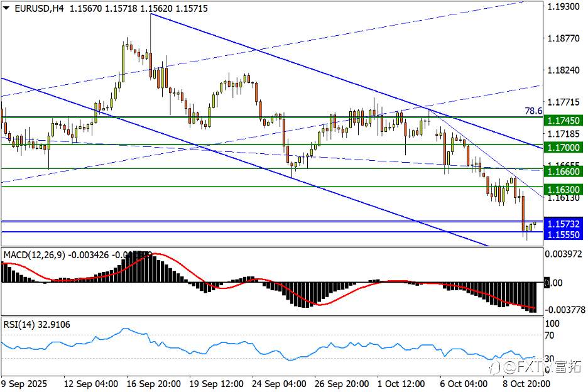Select the 24 Sep 04:00 time label
Image resolution: width=588 pixels, height=392 pixels.
(279, 384)
